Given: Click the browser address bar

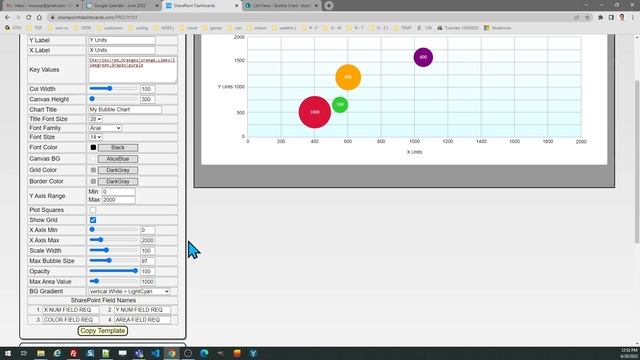Looking at the screenshot, I should 310,18.
